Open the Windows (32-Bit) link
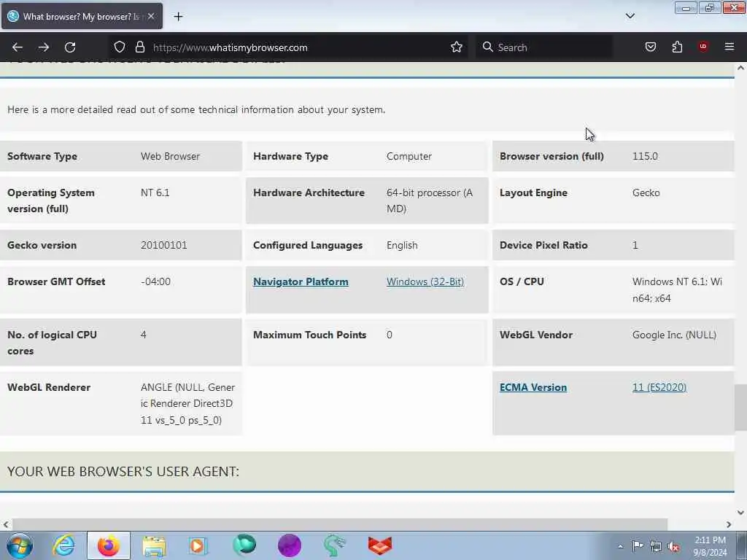 tap(425, 281)
